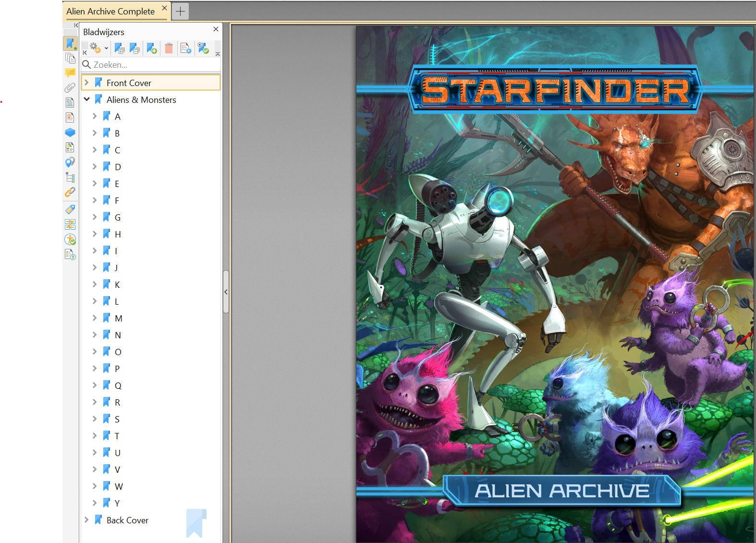Collapse the side panel with the splitter arrow
This screenshot has width=756, height=543.
tap(226, 292)
